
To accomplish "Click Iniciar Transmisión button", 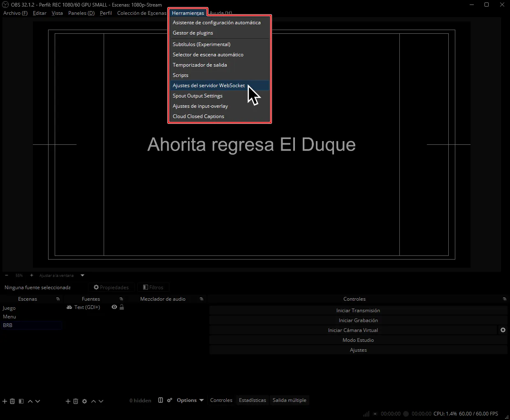I will pos(358,311).
